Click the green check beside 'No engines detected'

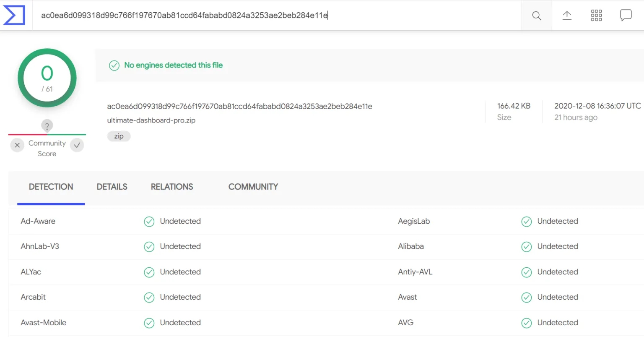point(114,65)
